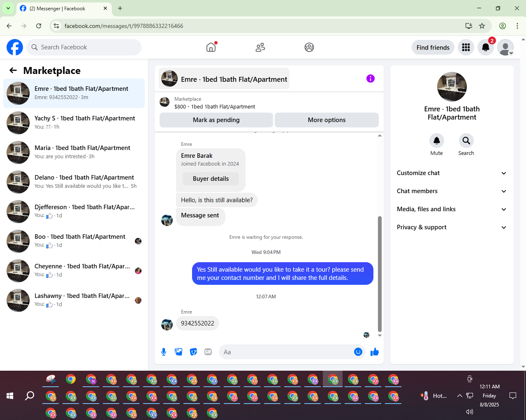The width and height of the screenshot is (526, 420).
Task: Click Mark as pending button
Action: [x=216, y=120]
